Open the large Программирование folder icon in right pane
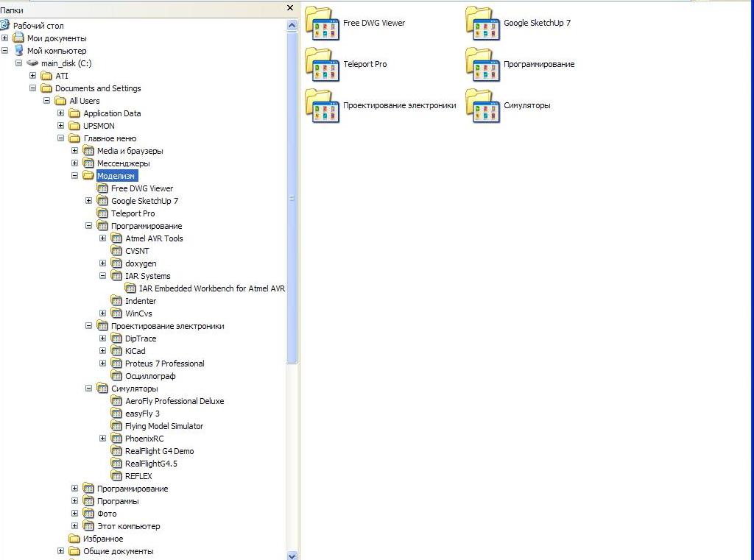The image size is (754, 560). 483,65
